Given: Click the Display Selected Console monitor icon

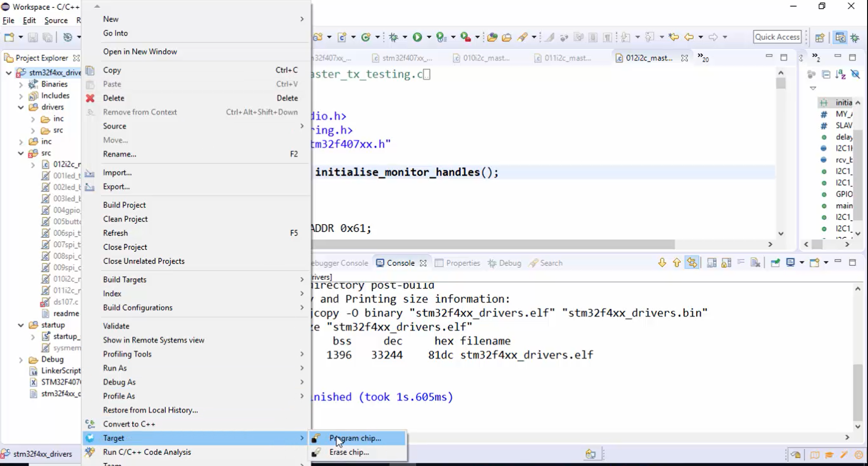Looking at the screenshot, I should (791, 263).
